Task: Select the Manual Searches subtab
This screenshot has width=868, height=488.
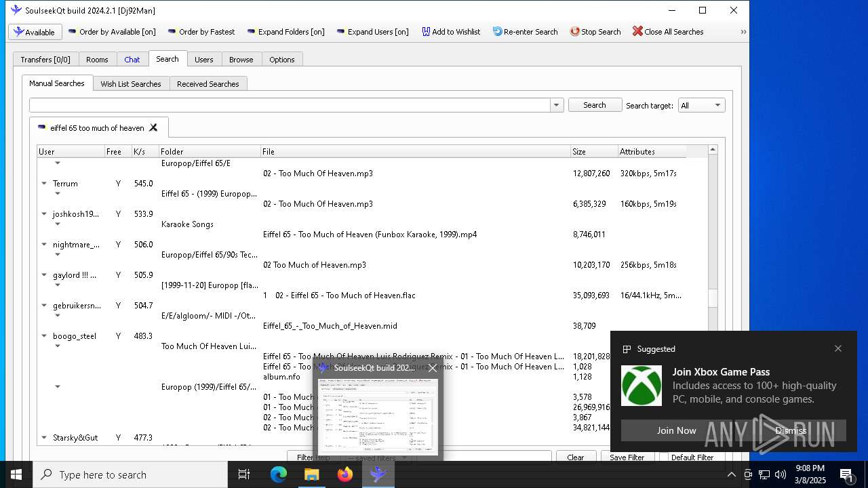Action: [x=57, y=83]
